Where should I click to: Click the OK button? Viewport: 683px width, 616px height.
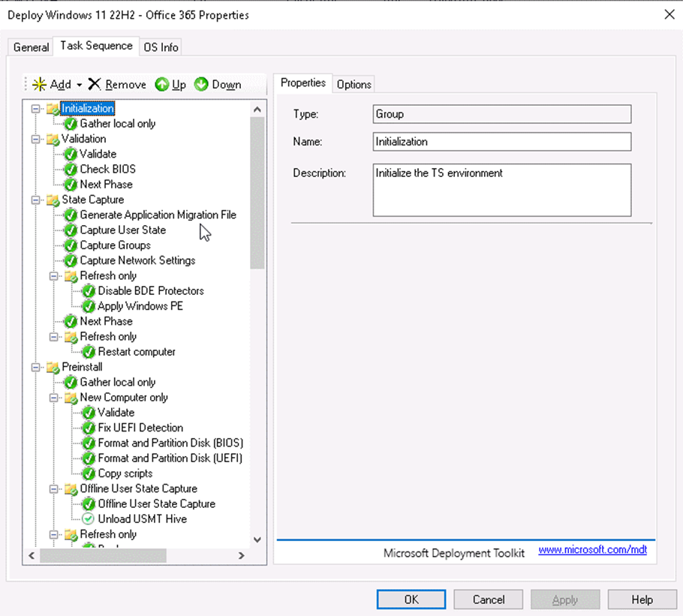(411, 599)
